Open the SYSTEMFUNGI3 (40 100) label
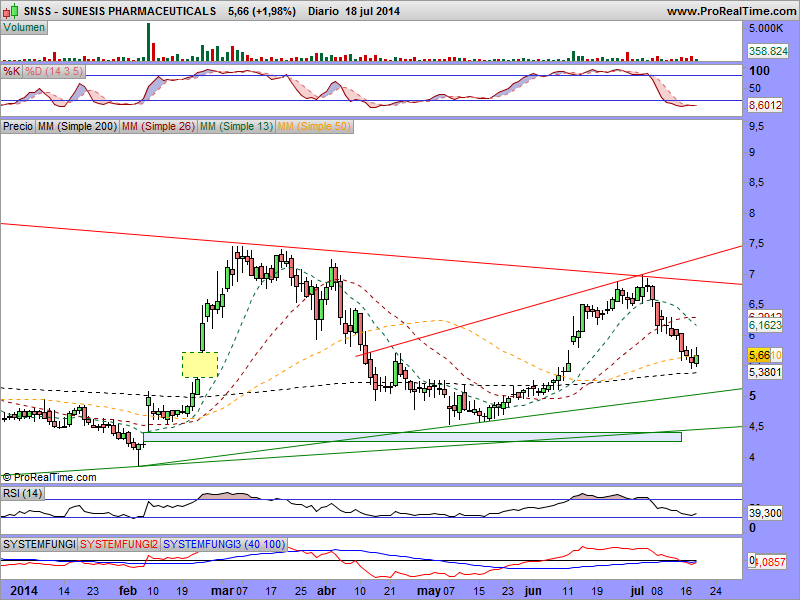Viewport: 800px width, 600px height. point(224,544)
